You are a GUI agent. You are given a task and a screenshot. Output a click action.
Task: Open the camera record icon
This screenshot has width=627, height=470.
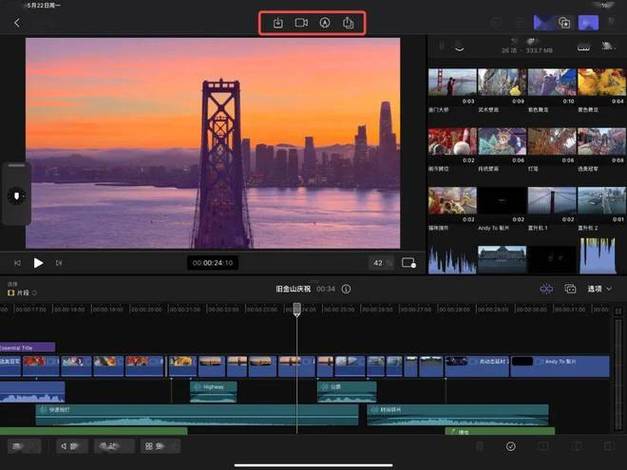click(x=301, y=23)
